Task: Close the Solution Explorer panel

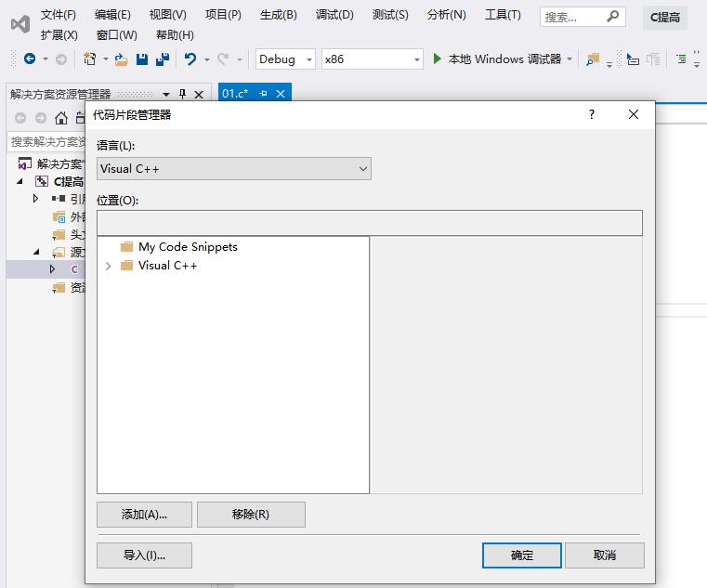Action: 199,94
